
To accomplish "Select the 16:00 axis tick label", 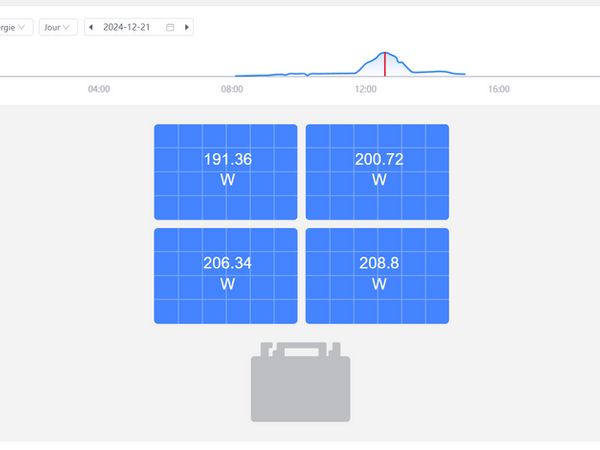I will point(498,89).
